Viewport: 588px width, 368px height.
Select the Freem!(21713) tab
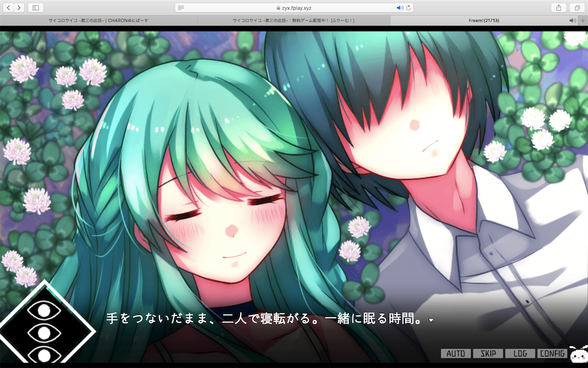(x=483, y=20)
